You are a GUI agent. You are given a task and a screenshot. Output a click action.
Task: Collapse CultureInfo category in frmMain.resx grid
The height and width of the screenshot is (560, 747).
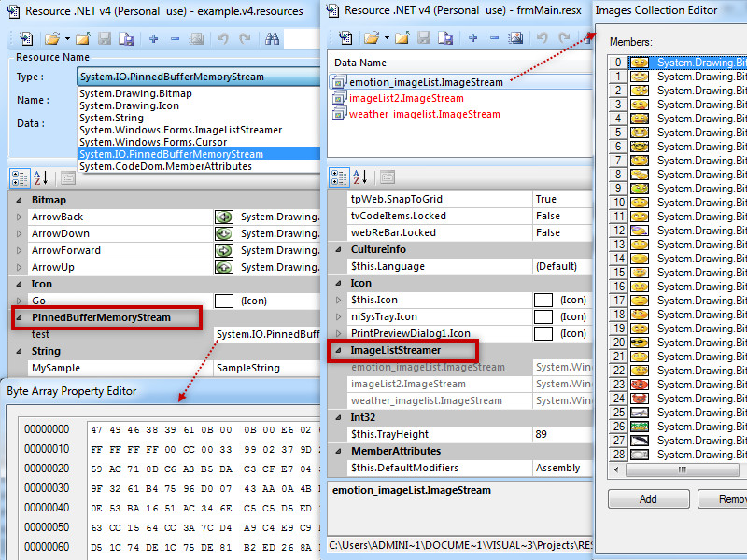[x=338, y=249]
